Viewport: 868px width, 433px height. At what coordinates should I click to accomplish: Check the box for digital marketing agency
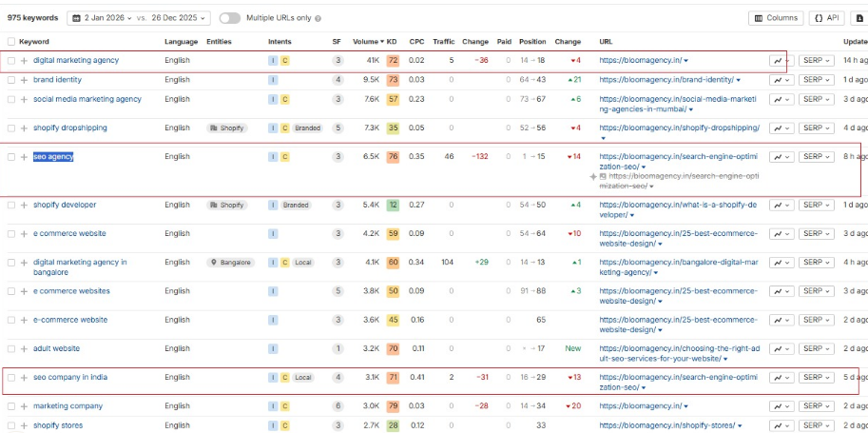[11, 61]
